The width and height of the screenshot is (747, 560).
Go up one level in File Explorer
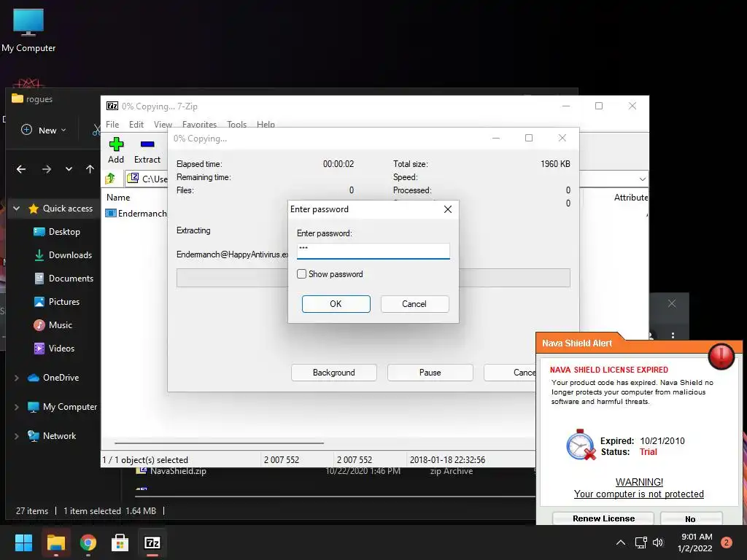click(90, 169)
